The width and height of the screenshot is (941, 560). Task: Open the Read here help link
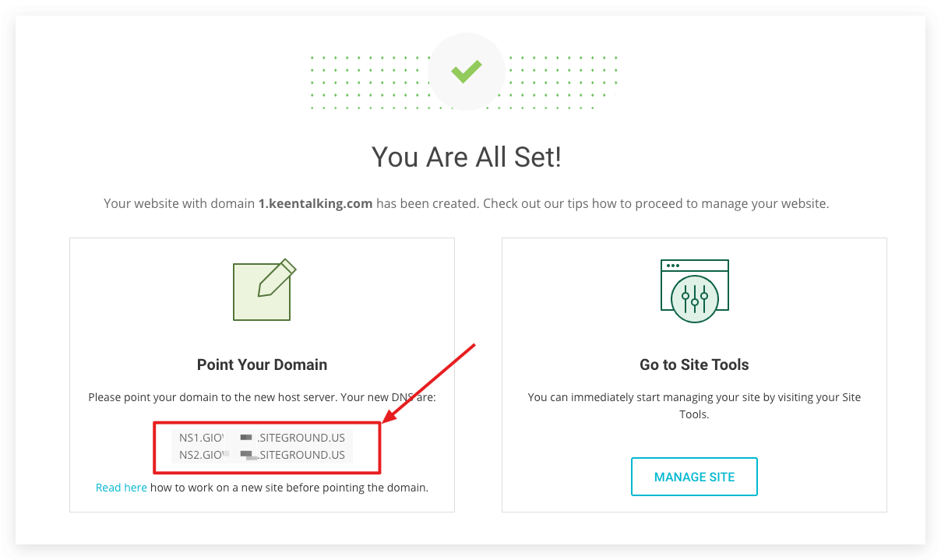pyautogui.click(x=121, y=487)
